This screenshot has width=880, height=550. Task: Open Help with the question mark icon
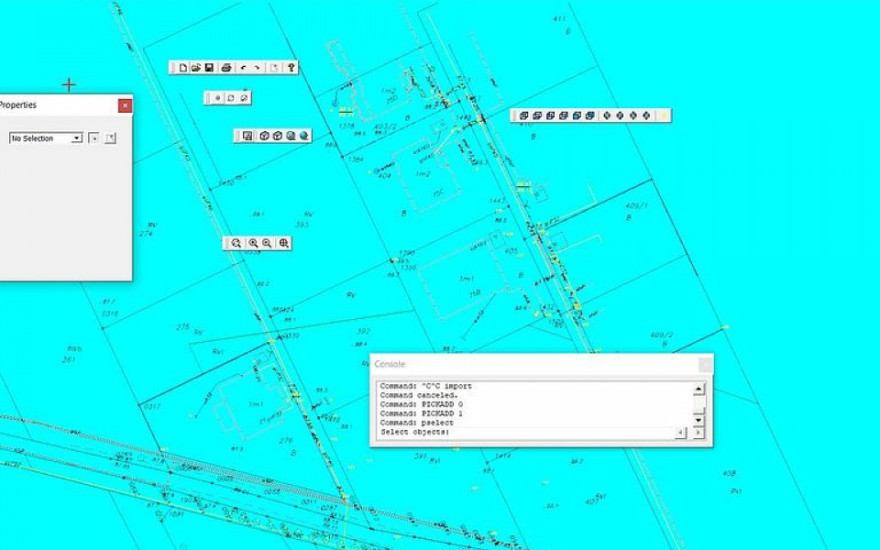pyautogui.click(x=291, y=68)
